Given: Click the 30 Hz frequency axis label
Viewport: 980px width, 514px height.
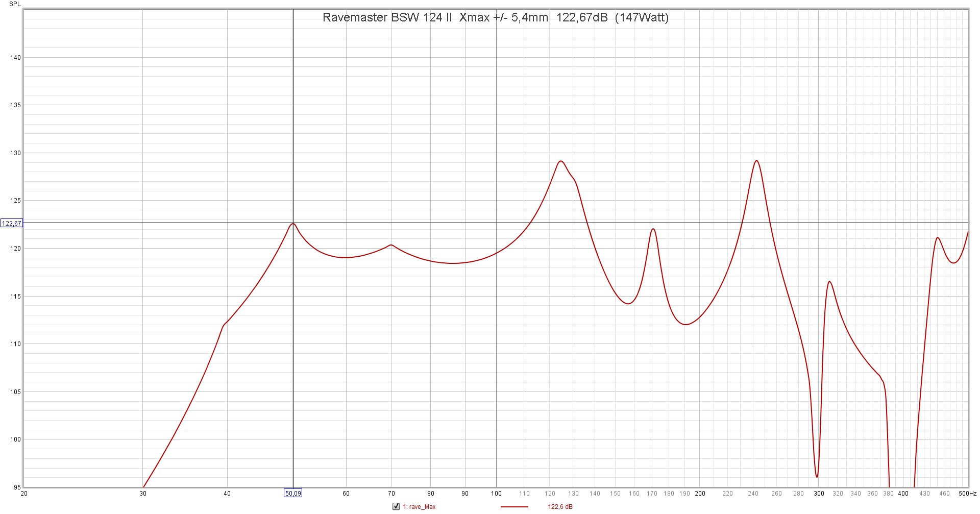Looking at the screenshot, I should [x=143, y=494].
